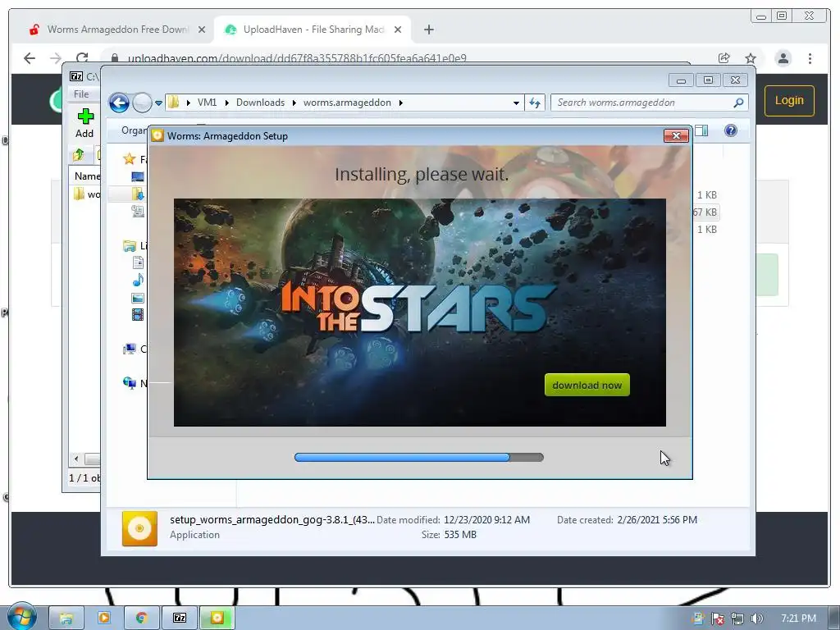The width and height of the screenshot is (840, 630).
Task: Click the installation progress bar
Action: [x=419, y=457]
